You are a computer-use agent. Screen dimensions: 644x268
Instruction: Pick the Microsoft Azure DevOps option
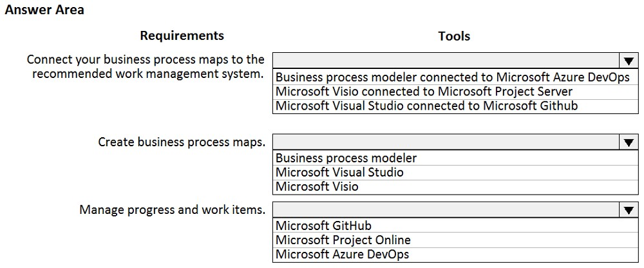pos(455,254)
